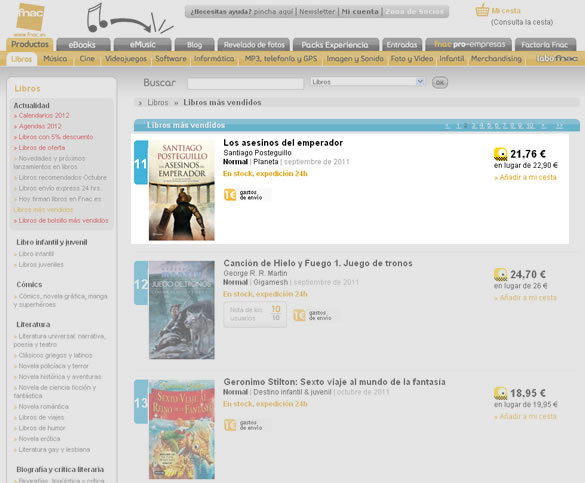The width and height of the screenshot is (585, 483).
Task: Click the labo fnac logo
Action: pos(557,59)
